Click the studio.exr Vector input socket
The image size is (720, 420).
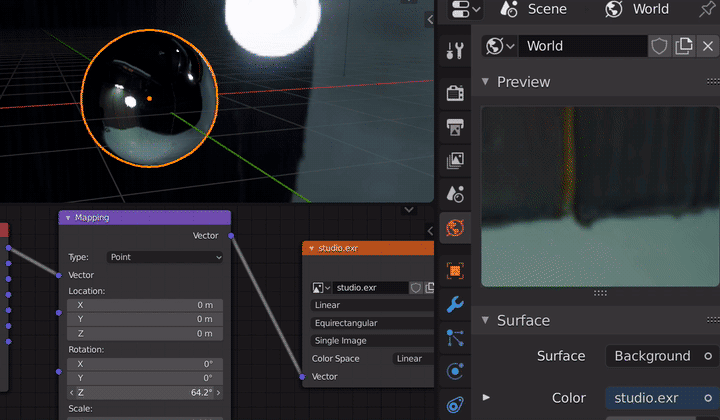[x=302, y=377]
